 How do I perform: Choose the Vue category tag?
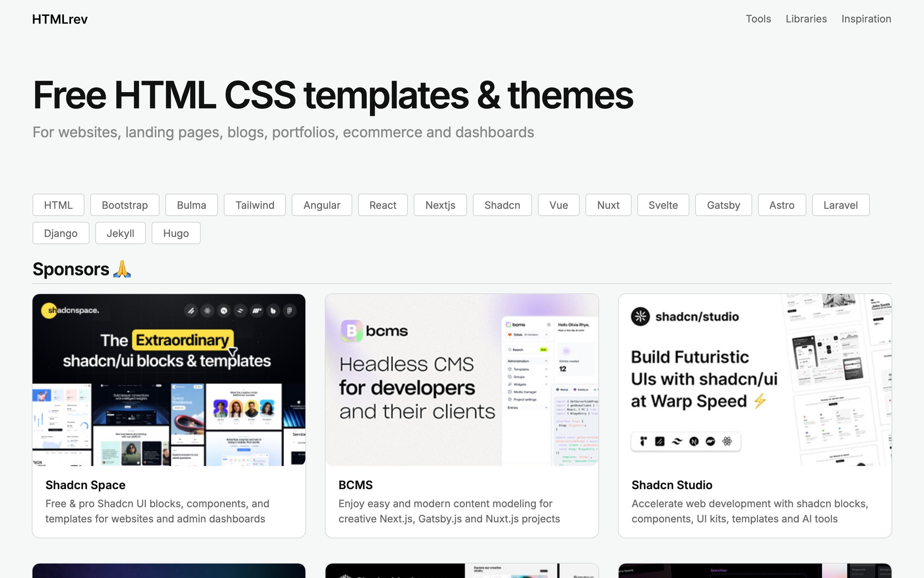coord(559,205)
